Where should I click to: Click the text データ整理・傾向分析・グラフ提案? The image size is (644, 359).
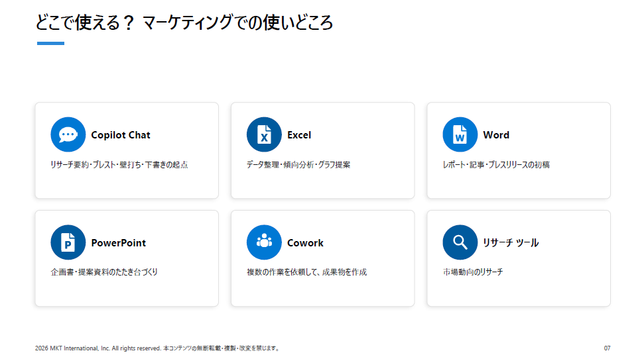(x=298, y=164)
